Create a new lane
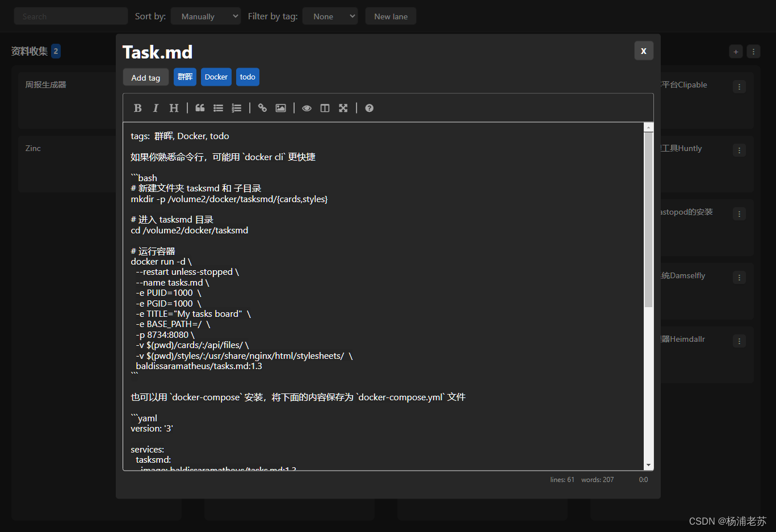This screenshot has height=532, width=776. pyautogui.click(x=391, y=16)
